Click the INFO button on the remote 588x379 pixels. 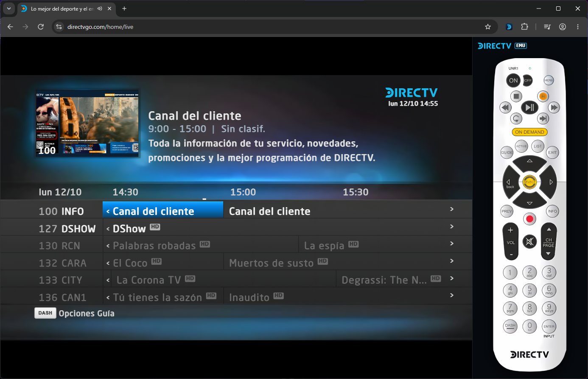tap(552, 211)
